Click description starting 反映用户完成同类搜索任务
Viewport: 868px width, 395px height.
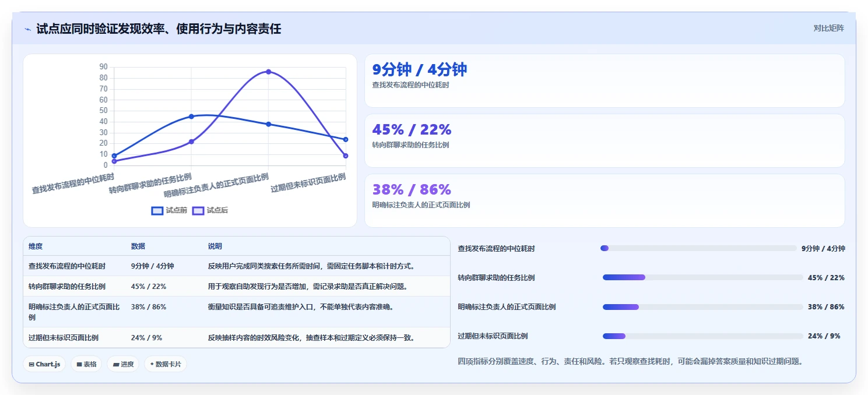coord(312,266)
